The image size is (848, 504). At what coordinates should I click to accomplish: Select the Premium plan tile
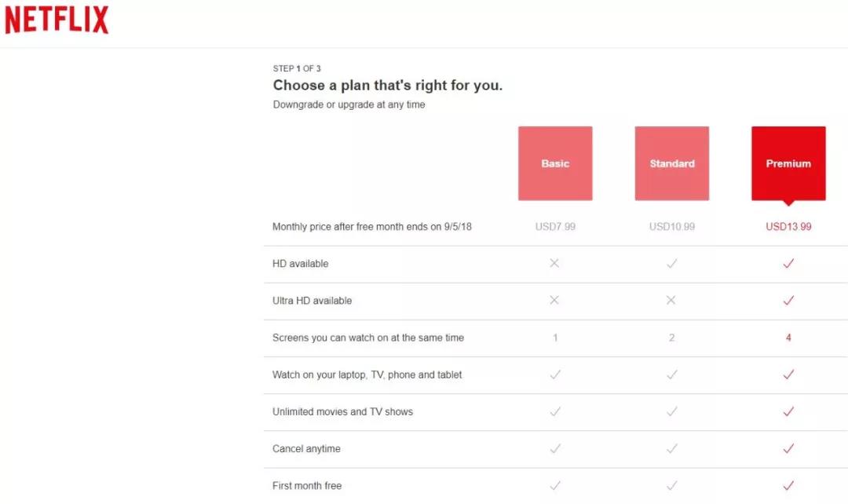tap(788, 163)
